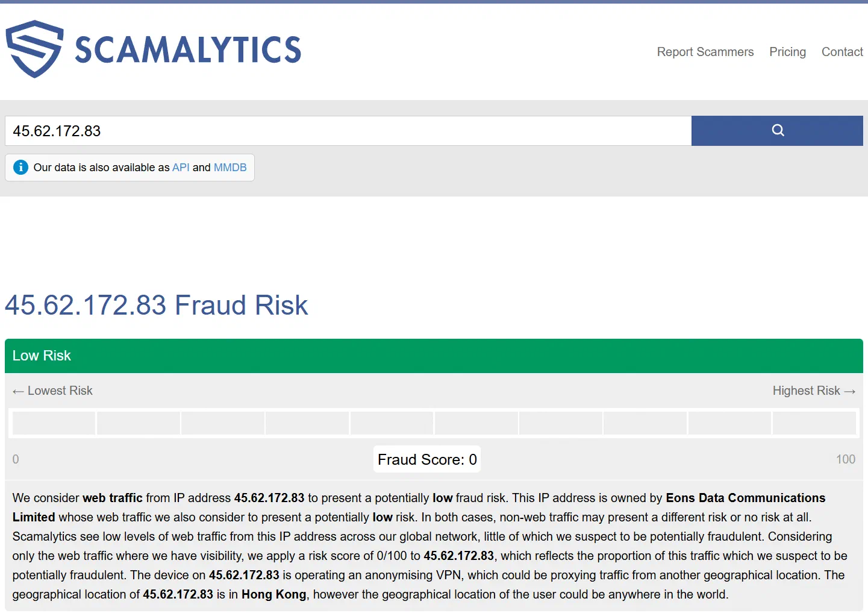Image resolution: width=868 pixels, height=613 pixels.
Task: Click the left arrow beside Lowest Risk
Action: click(17, 391)
